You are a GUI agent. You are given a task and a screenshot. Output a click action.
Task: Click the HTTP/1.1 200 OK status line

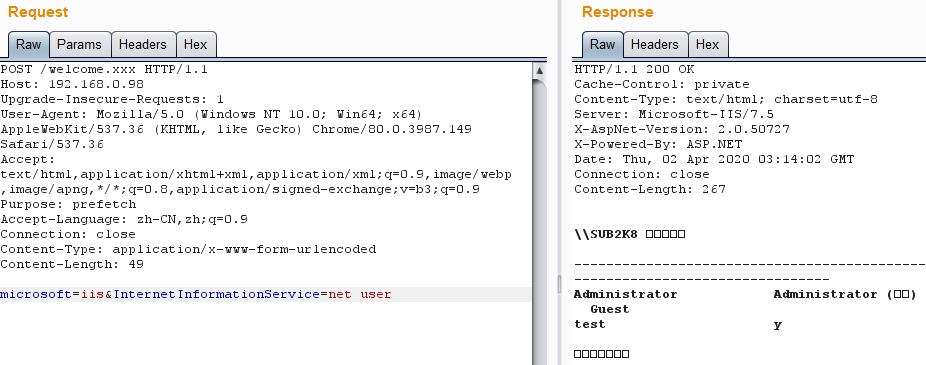click(634, 69)
